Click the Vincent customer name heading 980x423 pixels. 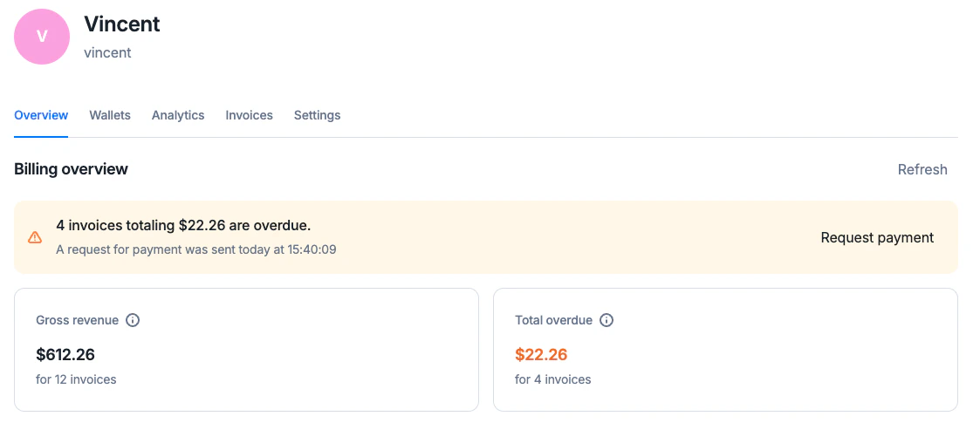click(x=122, y=24)
